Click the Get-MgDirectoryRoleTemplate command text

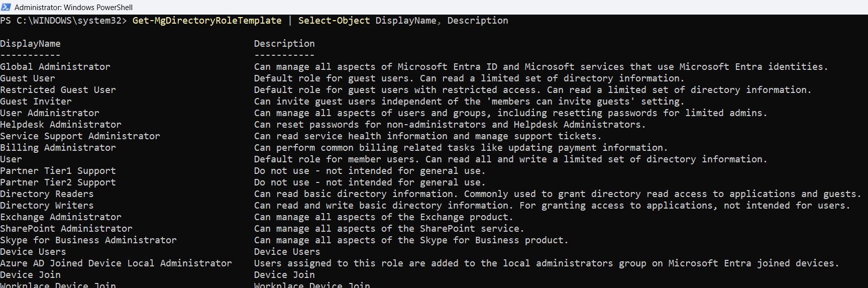[207, 21]
